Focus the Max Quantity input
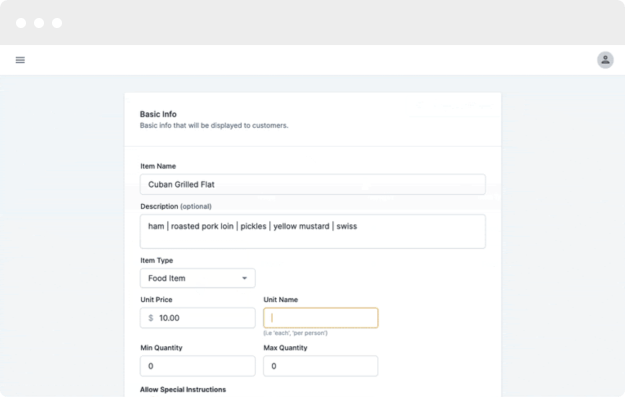This screenshot has height=397, width=625. coord(320,366)
